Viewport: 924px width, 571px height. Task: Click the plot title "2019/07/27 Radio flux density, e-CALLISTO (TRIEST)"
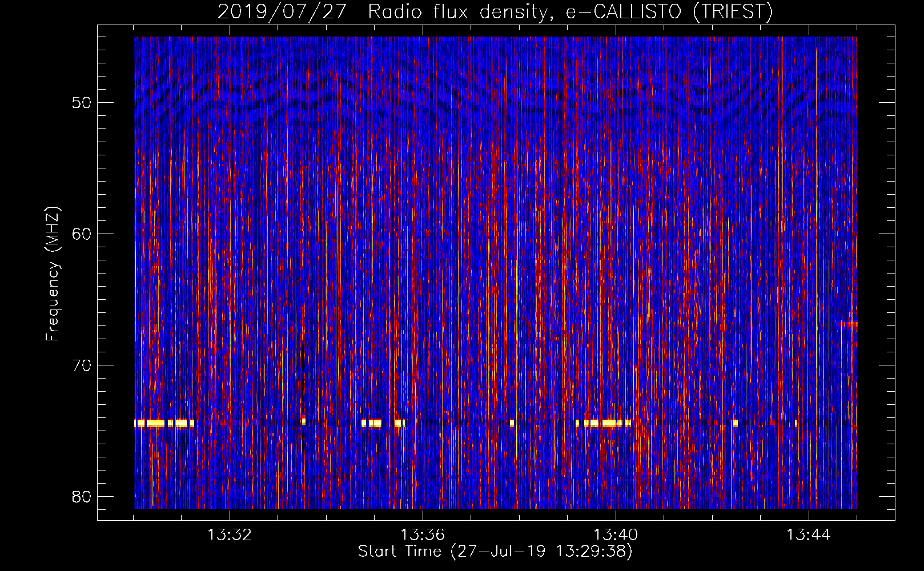[x=495, y=12]
